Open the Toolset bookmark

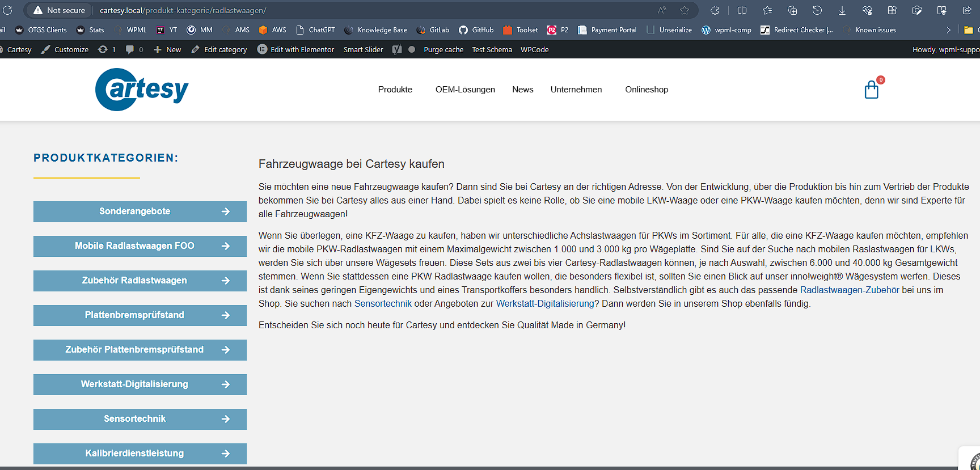pos(521,30)
